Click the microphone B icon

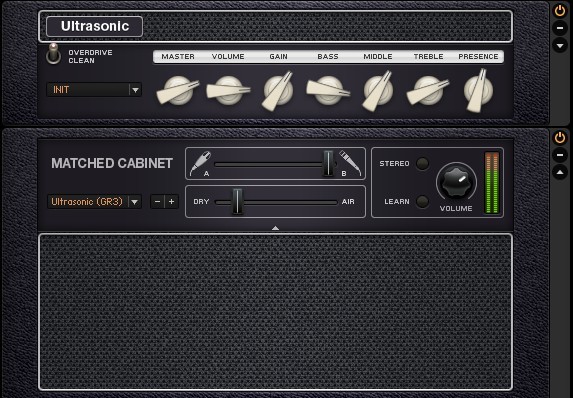point(350,163)
